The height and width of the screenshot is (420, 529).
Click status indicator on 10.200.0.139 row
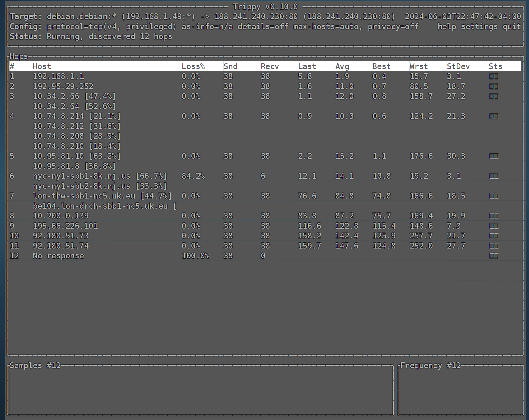[494, 216]
